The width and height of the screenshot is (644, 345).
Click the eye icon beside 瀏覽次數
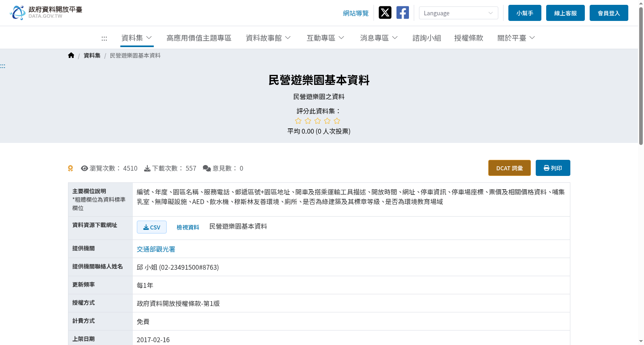coord(85,168)
